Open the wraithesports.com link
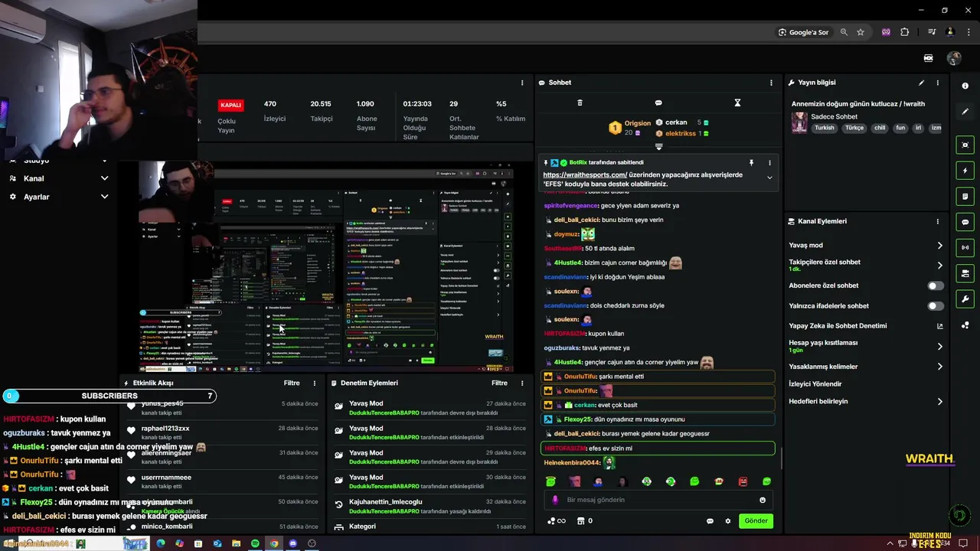Screen dimensions: 980x551 click(x=585, y=174)
